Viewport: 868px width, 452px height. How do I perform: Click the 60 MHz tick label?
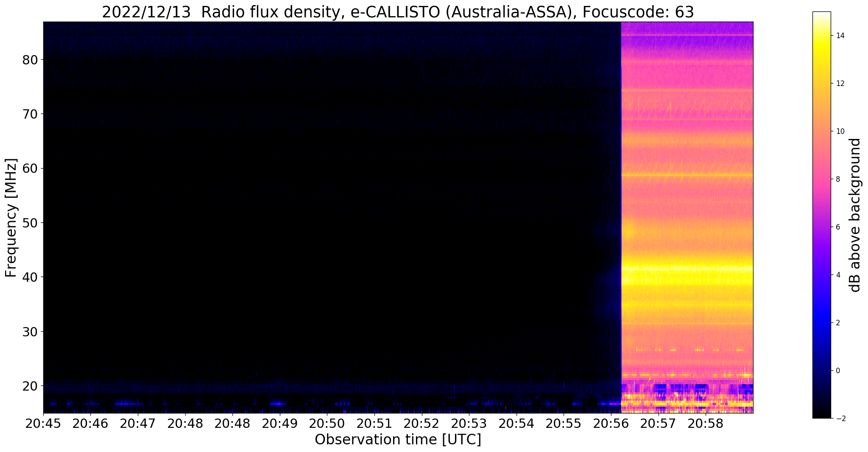[30, 168]
